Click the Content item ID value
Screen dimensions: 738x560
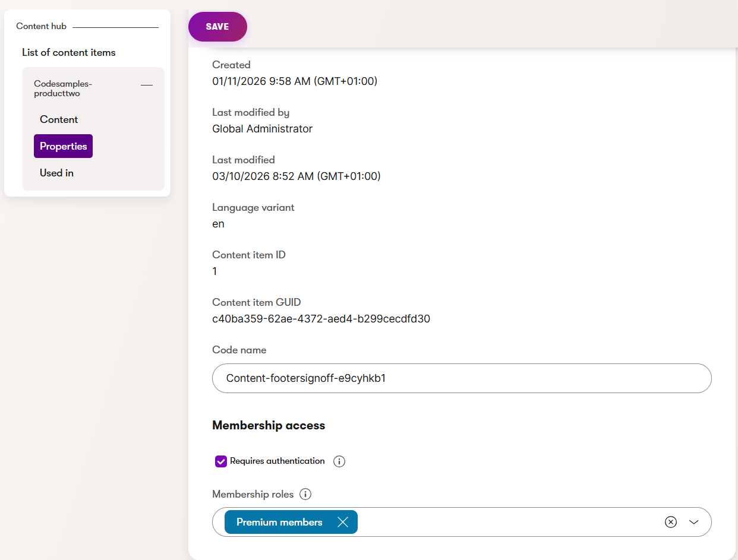pyautogui.click(x=215, y=271)
